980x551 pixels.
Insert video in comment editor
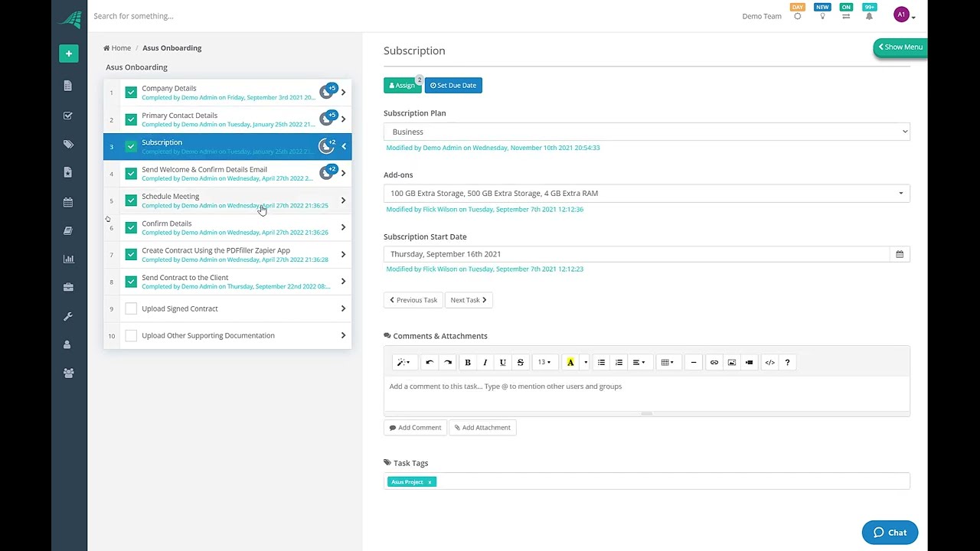tap(750, 363)
